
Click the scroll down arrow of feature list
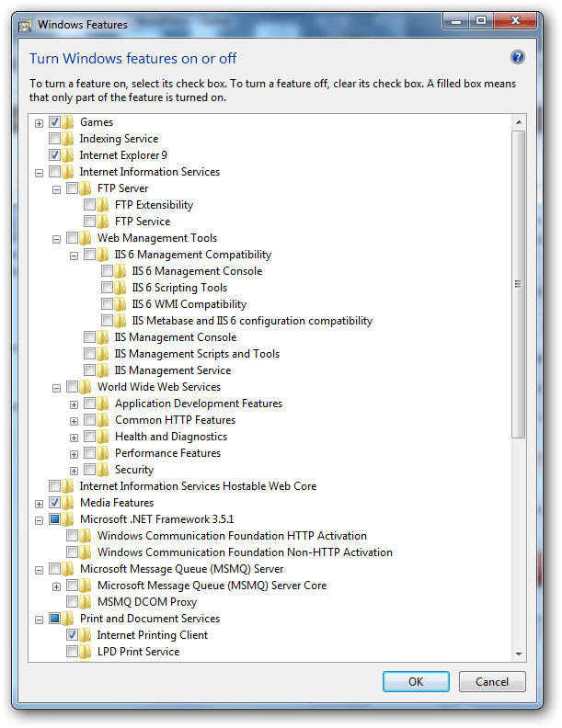(519, 654)
